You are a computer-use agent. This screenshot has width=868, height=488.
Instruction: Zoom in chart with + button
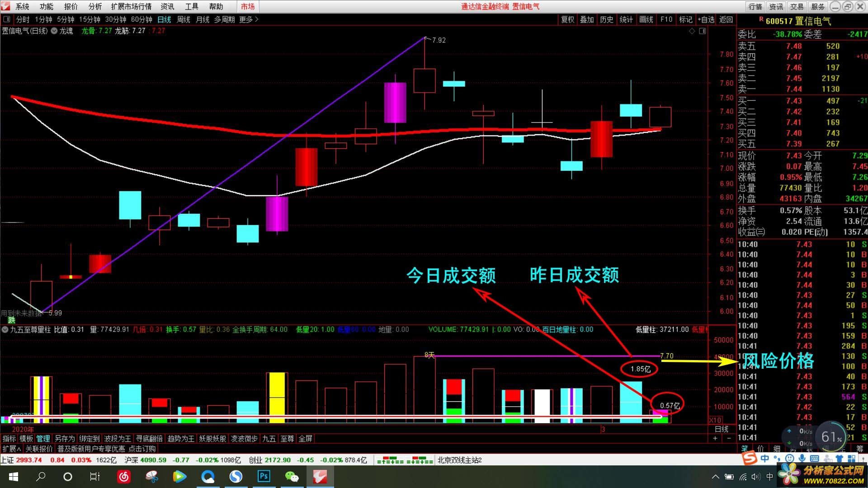[x=715, y=438]
